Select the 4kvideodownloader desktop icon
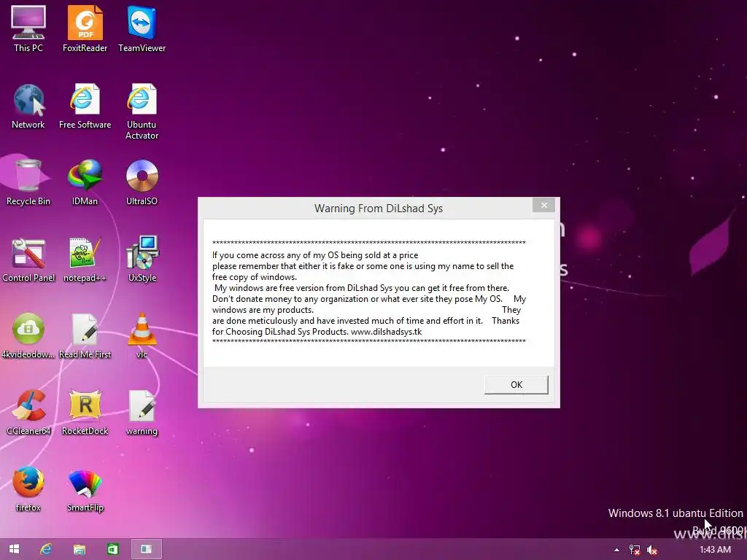 [28, 335]
